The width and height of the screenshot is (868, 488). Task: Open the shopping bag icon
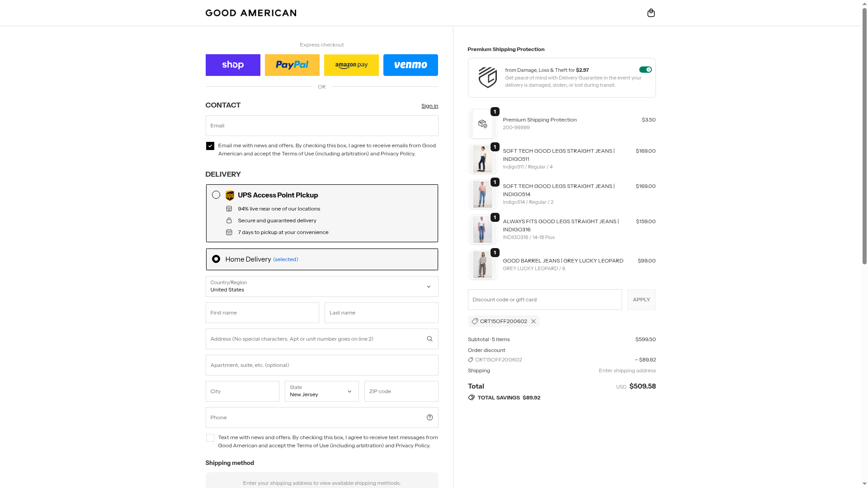pyautogui.click(x=651, y=13)
